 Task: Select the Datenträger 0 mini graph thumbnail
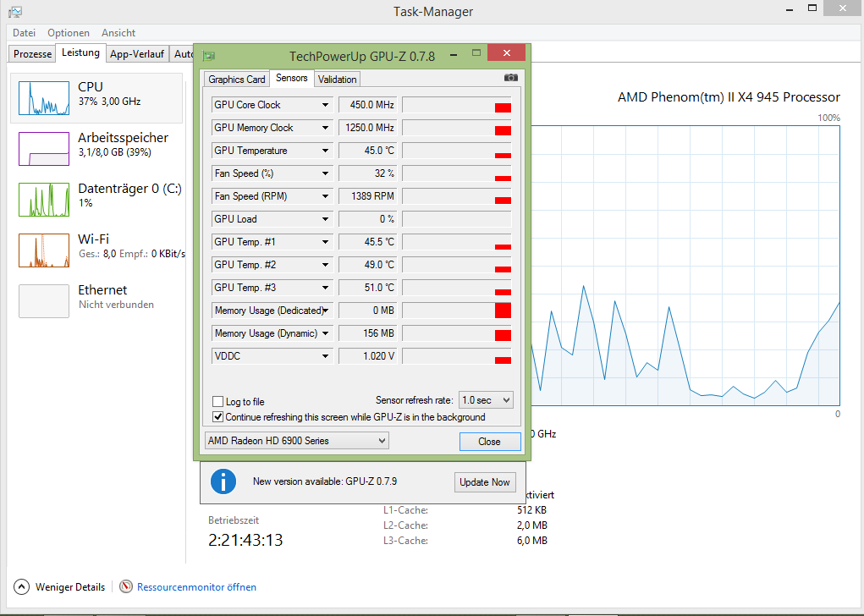click(x=44, y=200)
